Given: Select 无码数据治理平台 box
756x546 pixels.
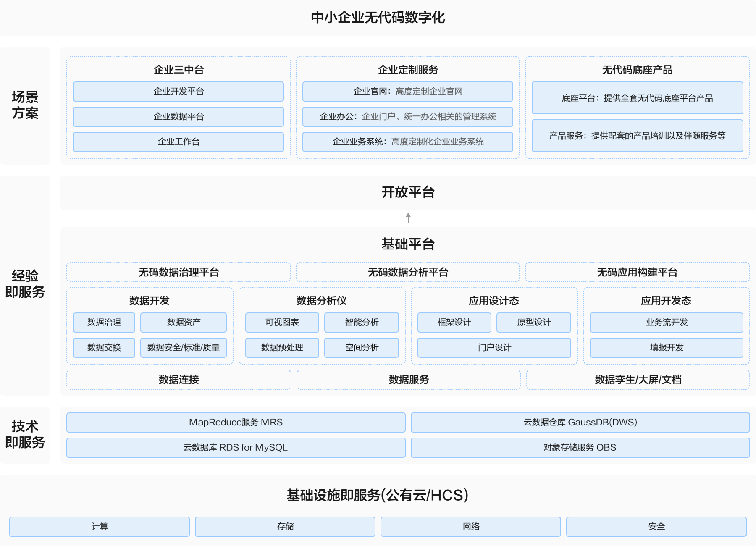Looking at the screenshot, I should [178, 272].
